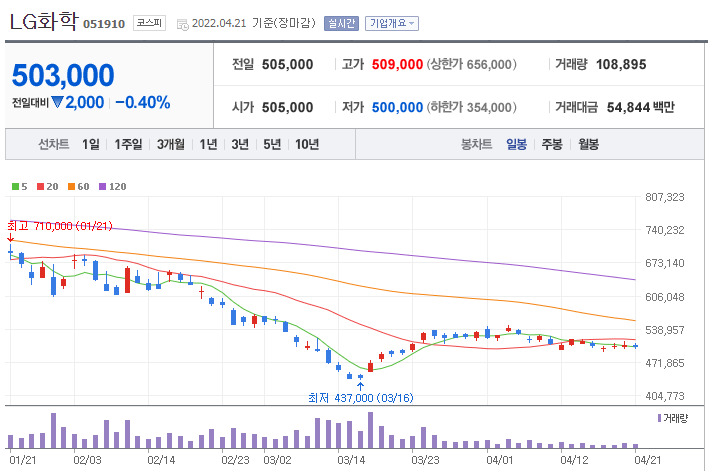Switch to the 주봉 weekly candle chart
708x471 pixels.
pyautogui.click(x=552, y=145)
